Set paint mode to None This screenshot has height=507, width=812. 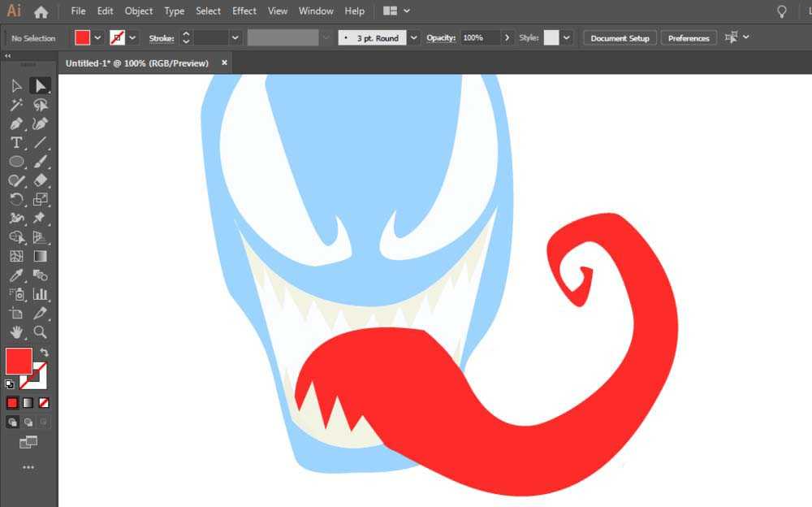[x=44, y=402]
